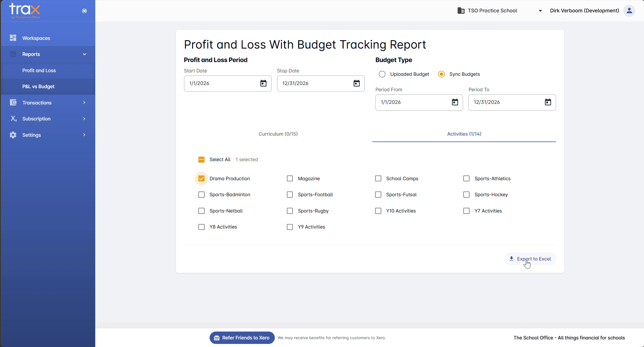Switch to Activities (1/14) tab
644x347 pixels.
(464, 134)
